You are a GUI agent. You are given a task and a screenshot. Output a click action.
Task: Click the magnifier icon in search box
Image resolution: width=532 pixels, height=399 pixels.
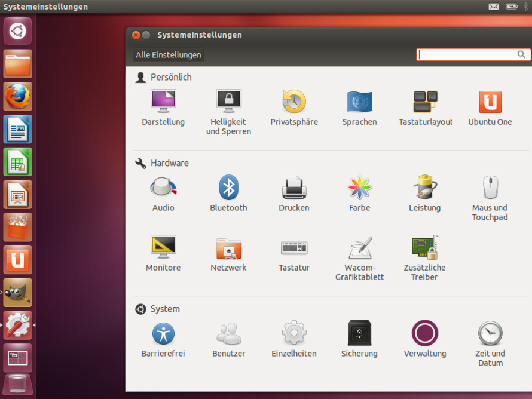click(x=521, y=54)
